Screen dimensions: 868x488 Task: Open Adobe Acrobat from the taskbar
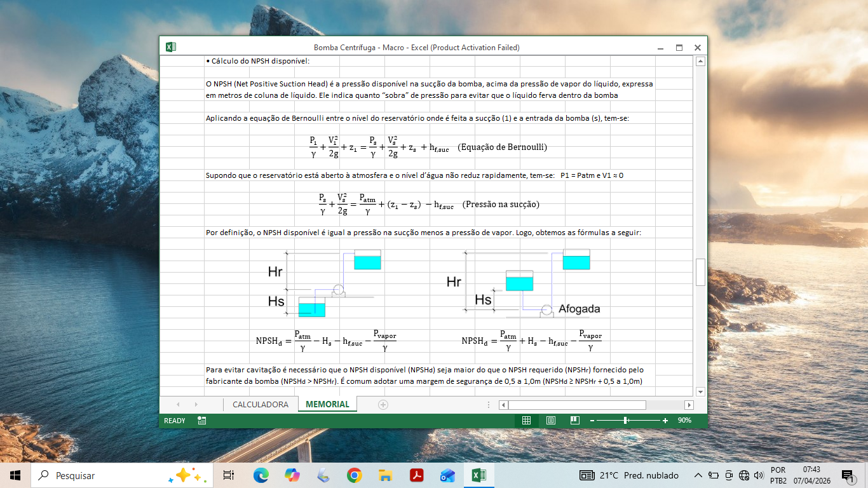pyautogui.click(x=417, y=475)
